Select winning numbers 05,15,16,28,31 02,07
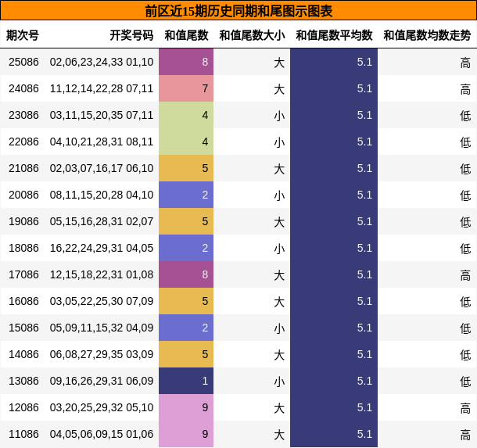 [x=102, y=221]
